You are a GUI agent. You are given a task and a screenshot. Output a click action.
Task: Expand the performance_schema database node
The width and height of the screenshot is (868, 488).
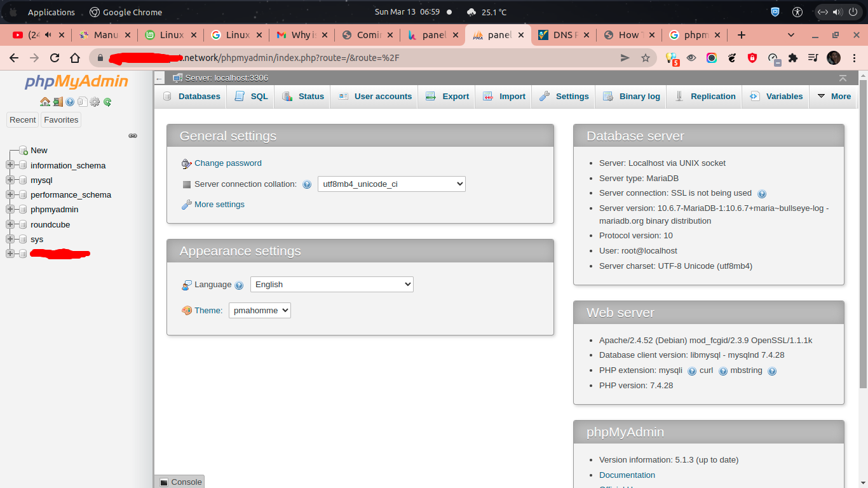pos(10,194)
